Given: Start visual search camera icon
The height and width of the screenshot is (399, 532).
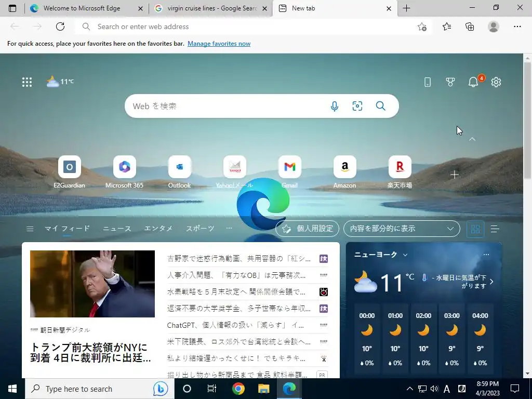Looking at the screenshot, I should click(357, 106).
